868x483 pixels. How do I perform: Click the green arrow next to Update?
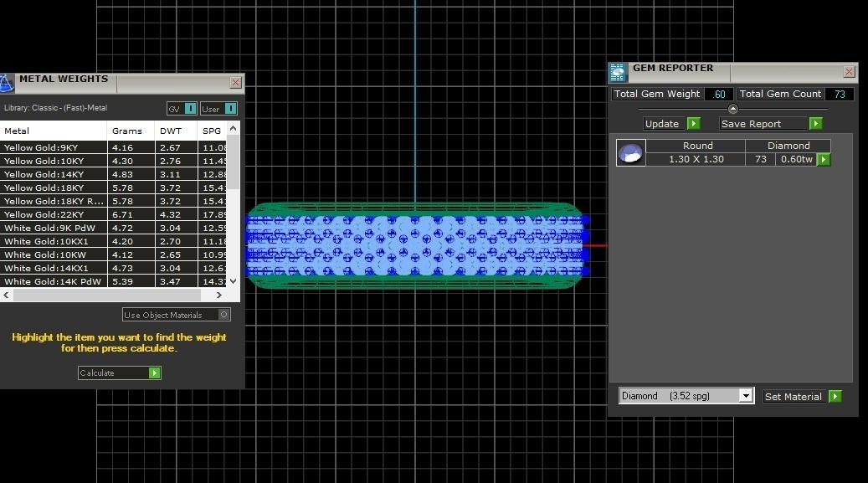click(694, 124)
